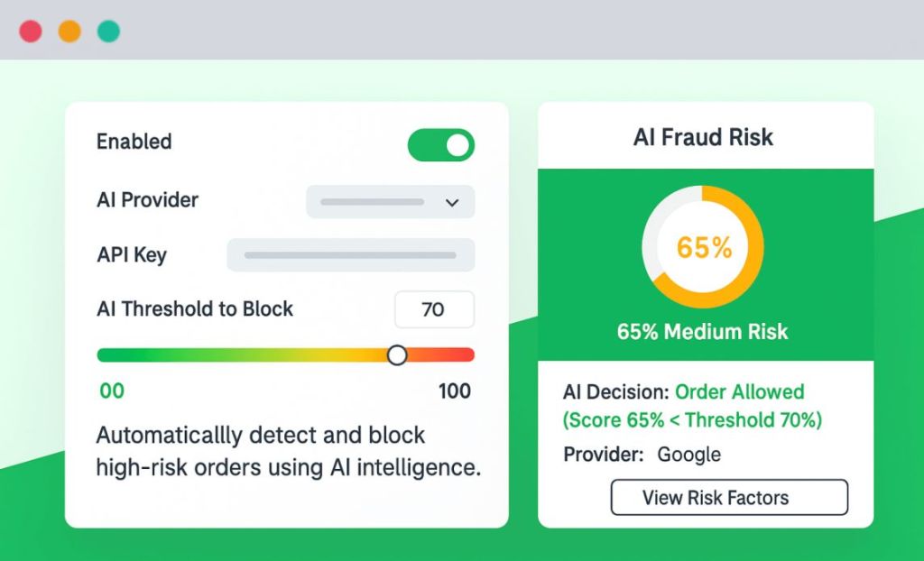Open the AI Provider dropdown

(x=390, y=202)
